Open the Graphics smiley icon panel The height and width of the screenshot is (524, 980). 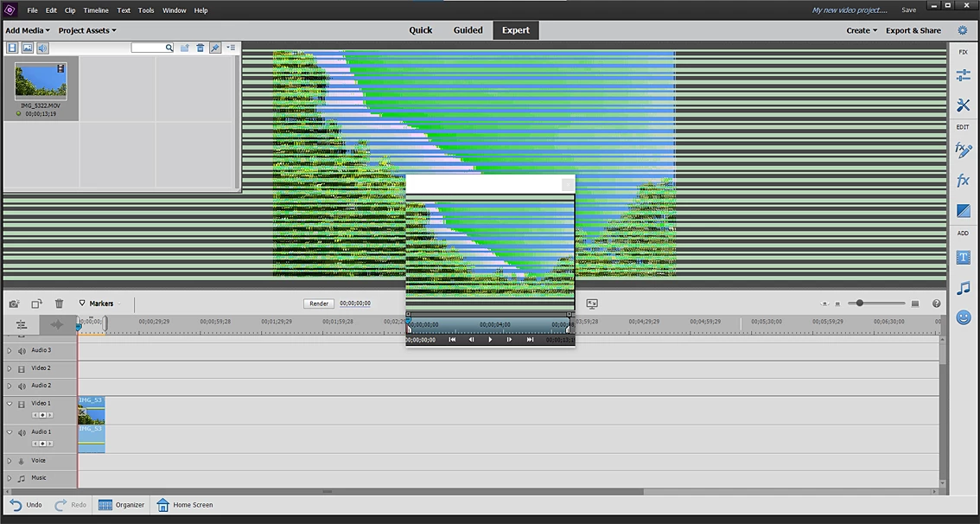pyautogui.click(x=963, y=317)
